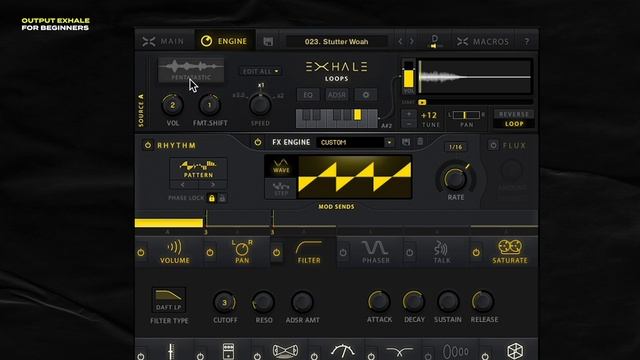Select the gauge meter effect icon in bottom row
The height and width of the screenshot is (360, 640).
coord(342,351)
